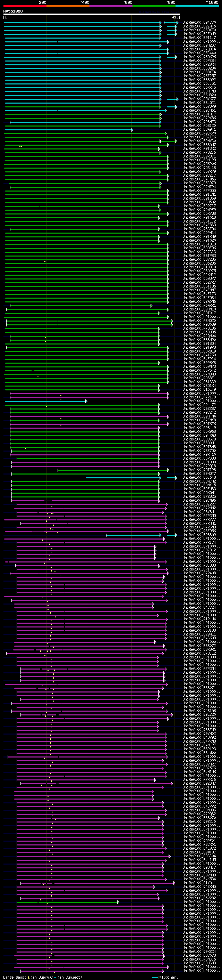The width and height of the screenshot is (222, 980).
Task: Select hit label UniRef100_A7R179
Action: coord(199,397)
